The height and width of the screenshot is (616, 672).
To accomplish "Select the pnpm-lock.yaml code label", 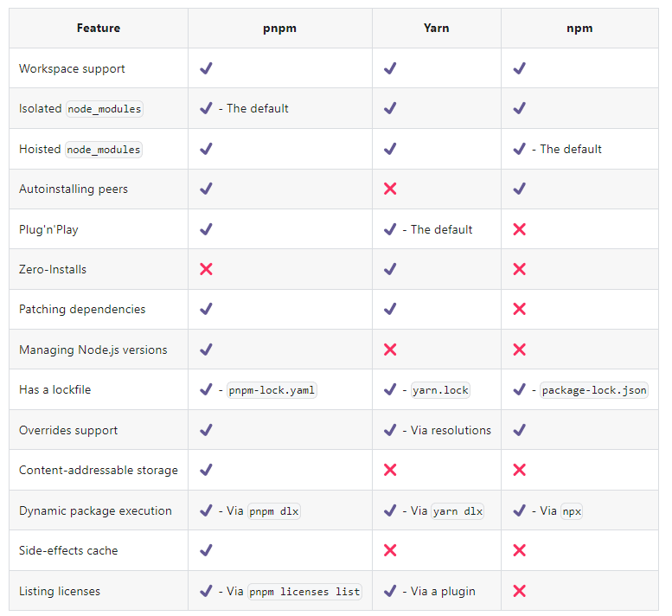I will pyautogui.click(x=272, y=390).
